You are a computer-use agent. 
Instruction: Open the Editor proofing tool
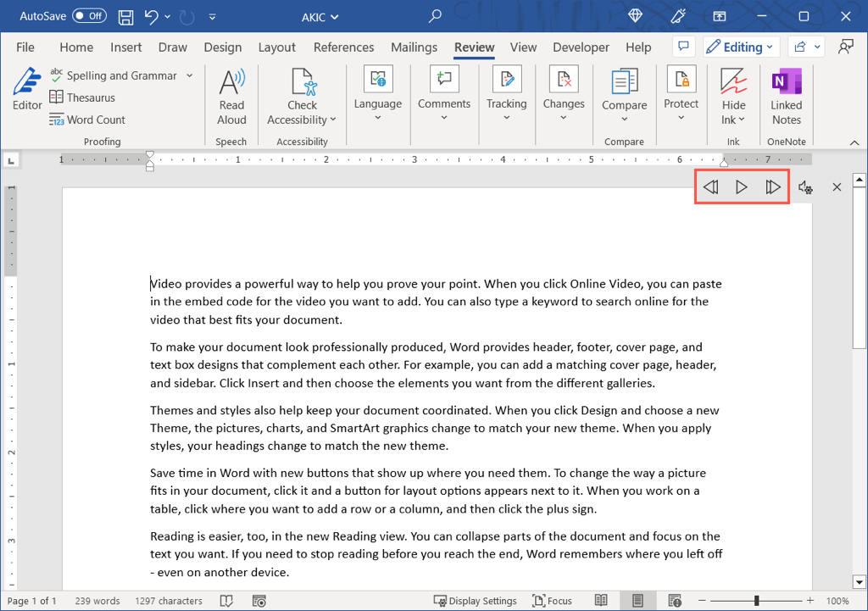27,90
